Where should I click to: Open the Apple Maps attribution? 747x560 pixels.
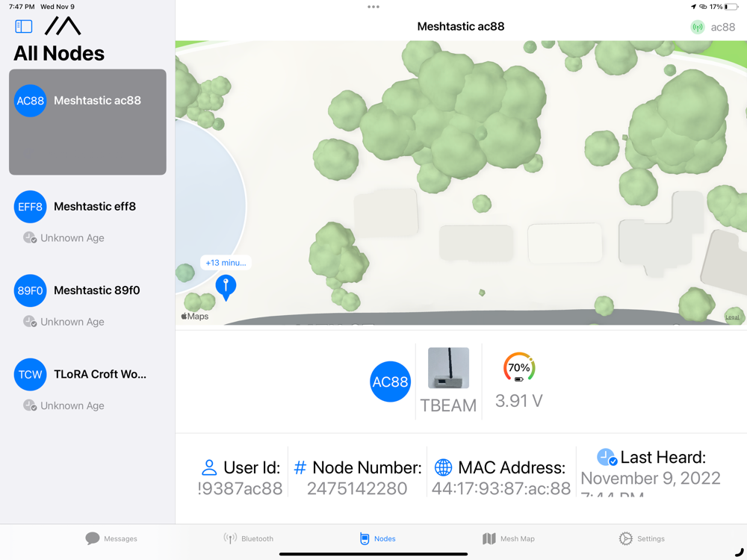(195, 316)
